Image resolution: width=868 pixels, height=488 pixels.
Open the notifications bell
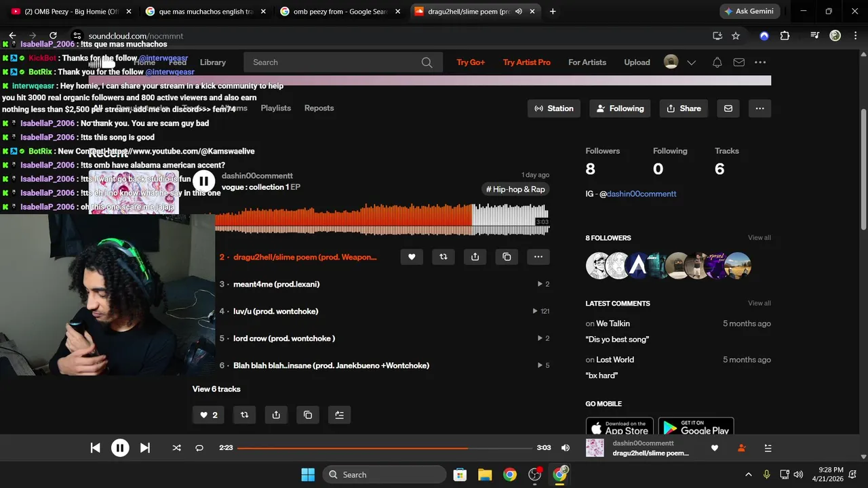(717, 62)
